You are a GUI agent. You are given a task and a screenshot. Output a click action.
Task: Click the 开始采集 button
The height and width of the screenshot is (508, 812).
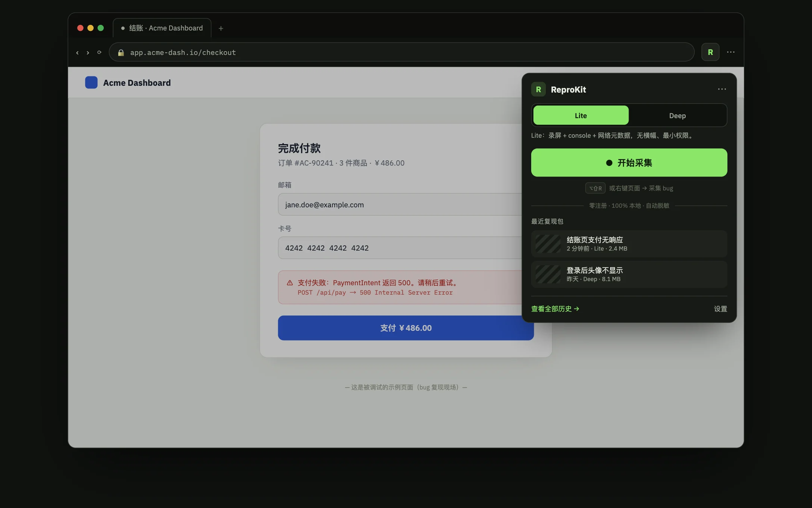point(629,163)
